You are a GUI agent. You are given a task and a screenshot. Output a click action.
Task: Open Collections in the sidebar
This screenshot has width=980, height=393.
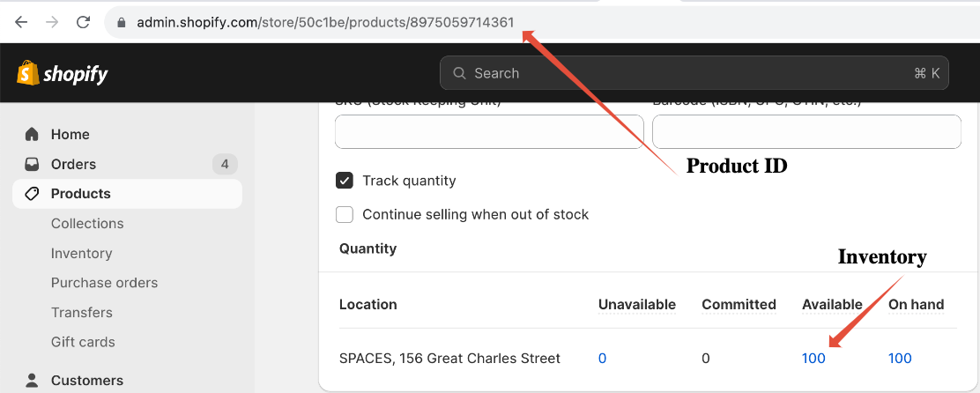tap(87, 224)
